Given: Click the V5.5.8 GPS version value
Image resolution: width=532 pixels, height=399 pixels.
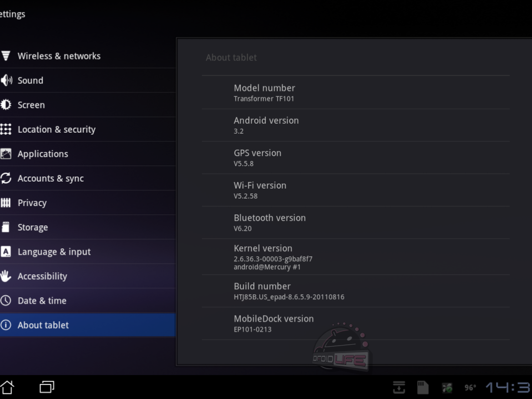Looking at the screenshot, I should pyautogui.click(x=244, y=164).
